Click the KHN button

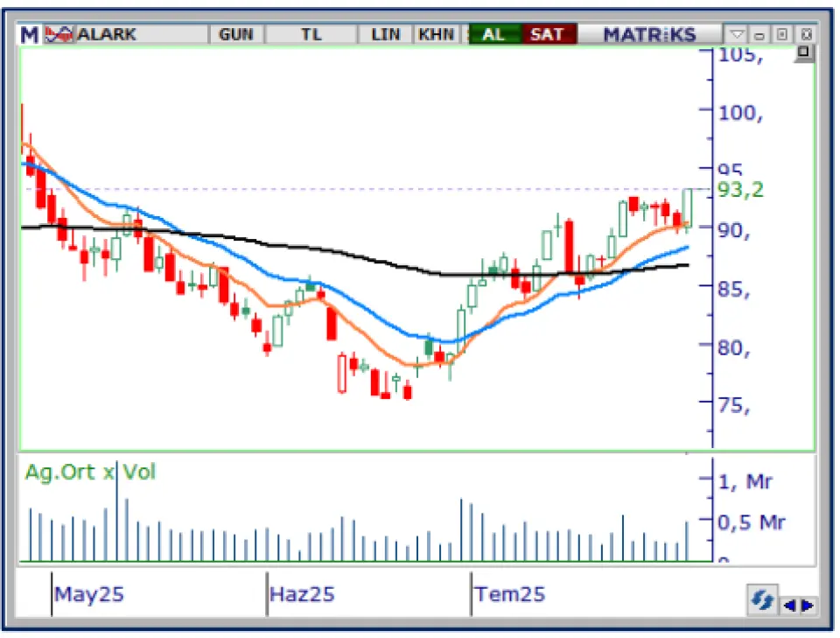(436, 35)
